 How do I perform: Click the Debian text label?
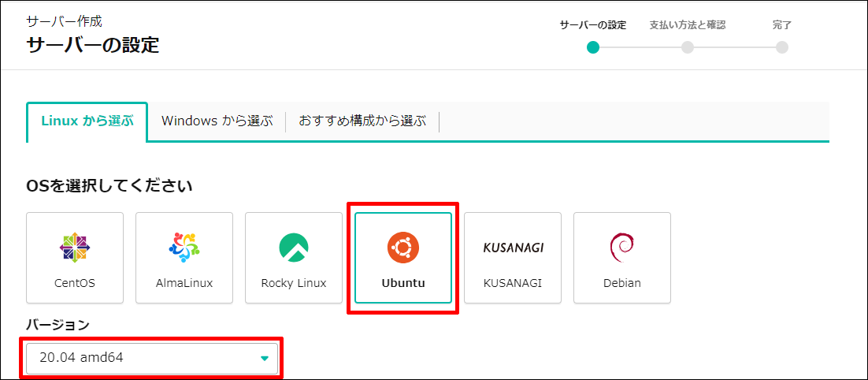pos(622,283)
